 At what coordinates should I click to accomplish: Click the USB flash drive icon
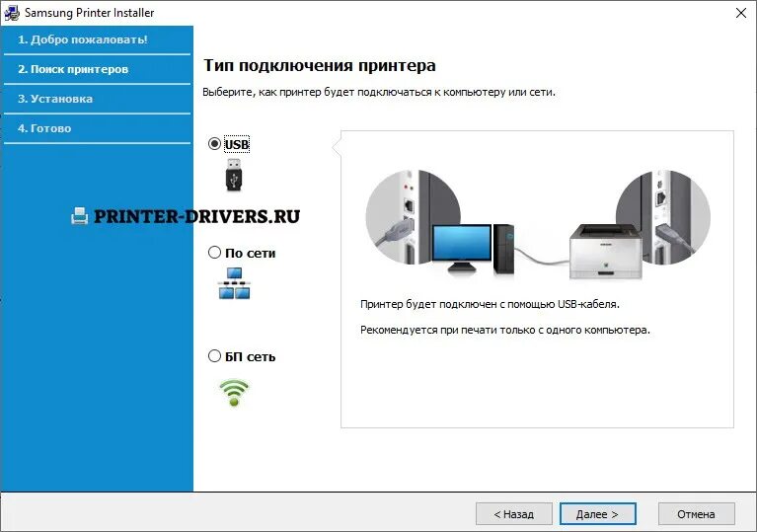tap(234, 175)
